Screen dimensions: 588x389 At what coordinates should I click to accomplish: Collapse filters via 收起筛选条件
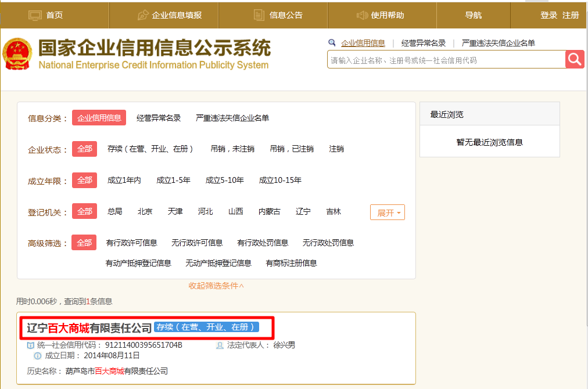(x=216, y=286)
